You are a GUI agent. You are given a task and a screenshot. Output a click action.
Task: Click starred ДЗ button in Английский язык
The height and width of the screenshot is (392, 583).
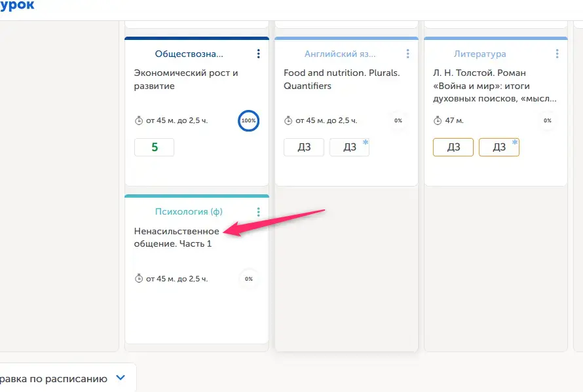[350, 147]
